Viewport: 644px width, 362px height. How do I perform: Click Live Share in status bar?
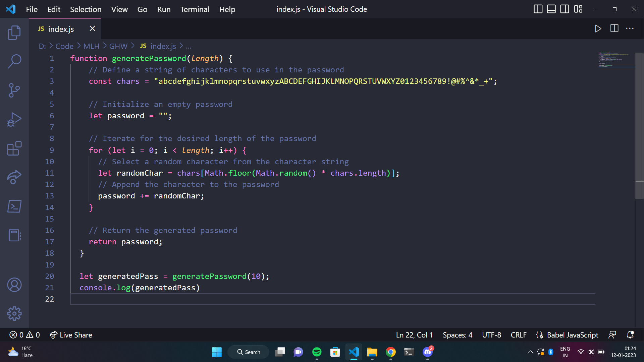[x=71, y=335]
